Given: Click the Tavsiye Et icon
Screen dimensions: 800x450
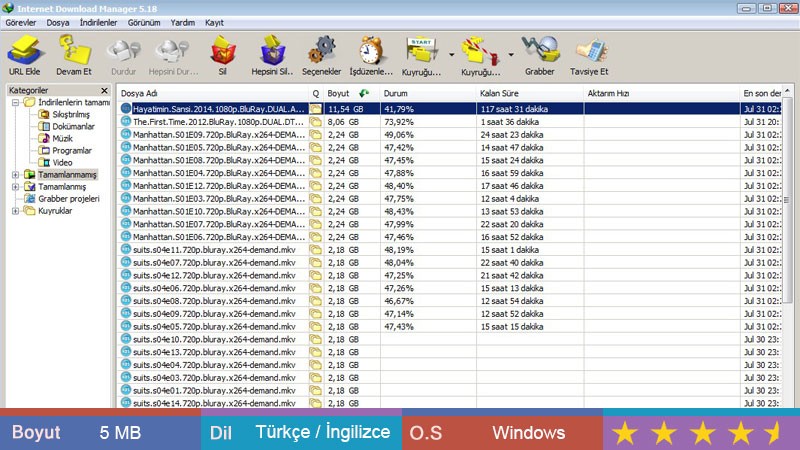Looking at the screenshot, I should click(590, 51).
